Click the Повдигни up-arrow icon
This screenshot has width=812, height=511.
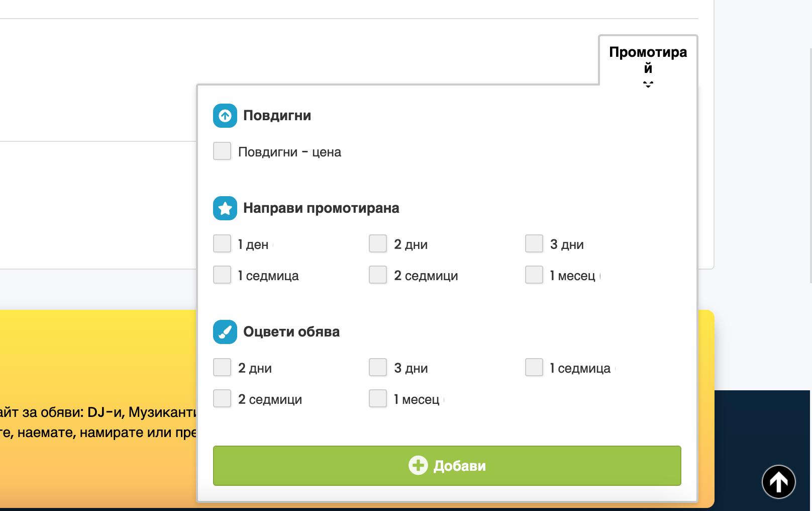[225, 116]
